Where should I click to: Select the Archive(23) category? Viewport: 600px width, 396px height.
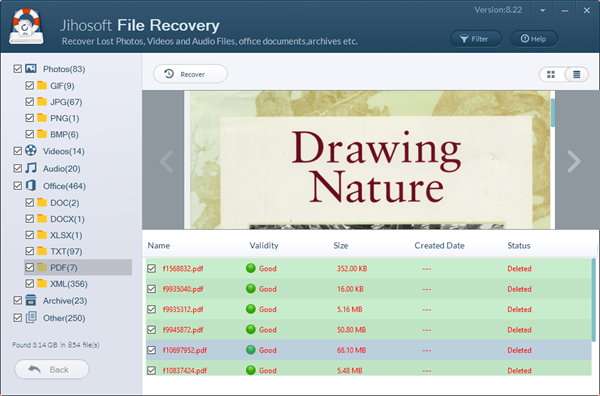65,300
